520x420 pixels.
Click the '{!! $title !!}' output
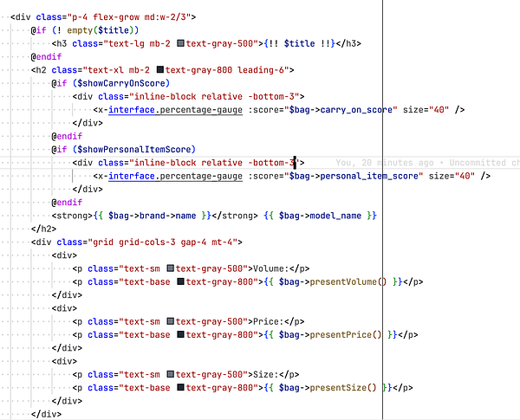(300, 43)
